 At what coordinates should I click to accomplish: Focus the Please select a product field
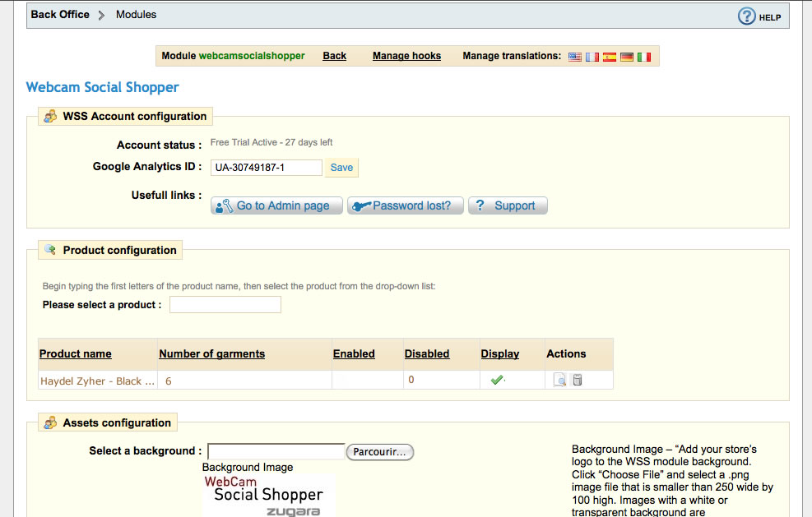[x=225, y=305]
